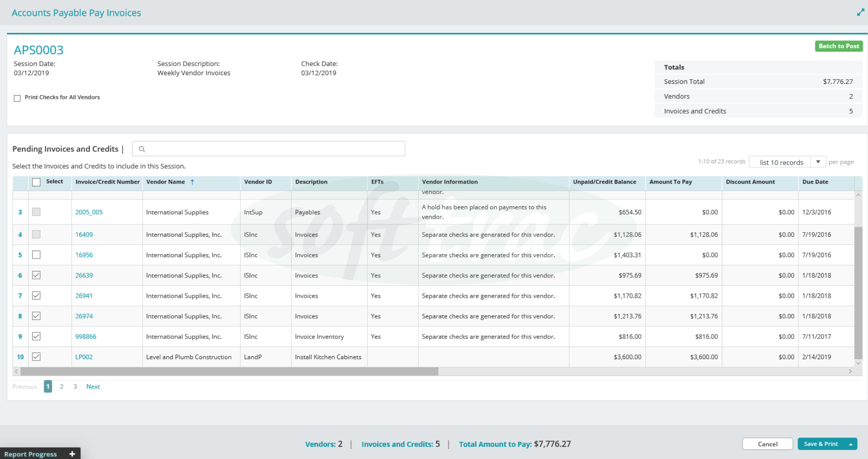The height and width of the screenshot is (459, 868).
Task: Sort by Description column header
Action: pos(311,182)
